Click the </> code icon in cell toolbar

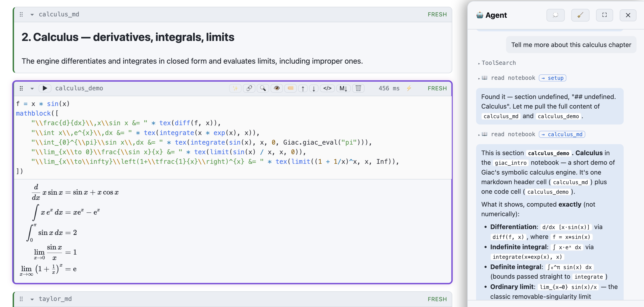327,88
